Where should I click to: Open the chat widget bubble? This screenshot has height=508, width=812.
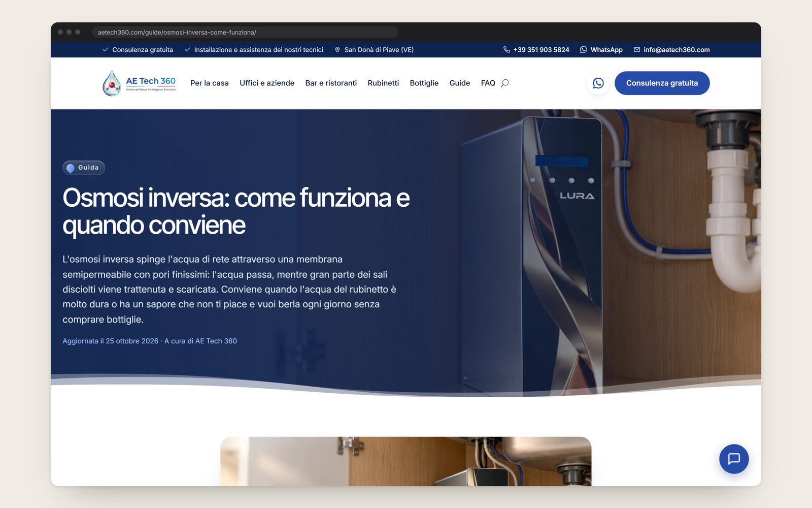point(734,459)
